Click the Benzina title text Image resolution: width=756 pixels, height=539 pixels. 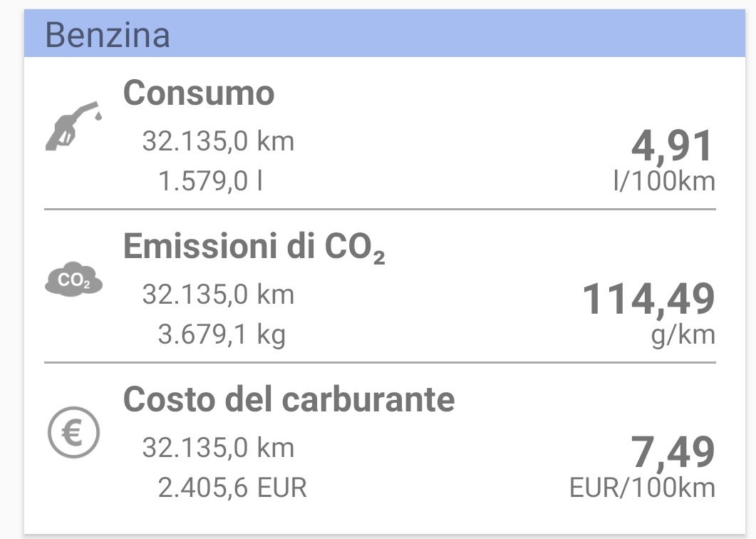coord(108,35)
